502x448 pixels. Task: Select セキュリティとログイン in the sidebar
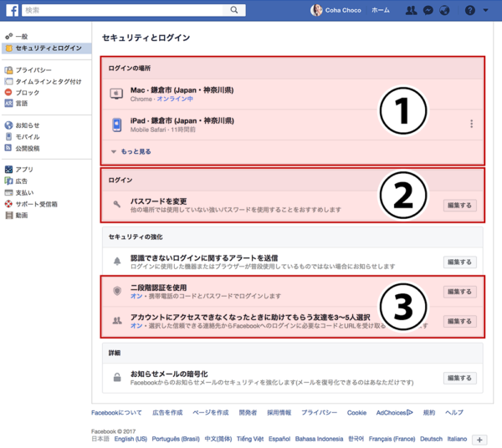tap(49, 48)
